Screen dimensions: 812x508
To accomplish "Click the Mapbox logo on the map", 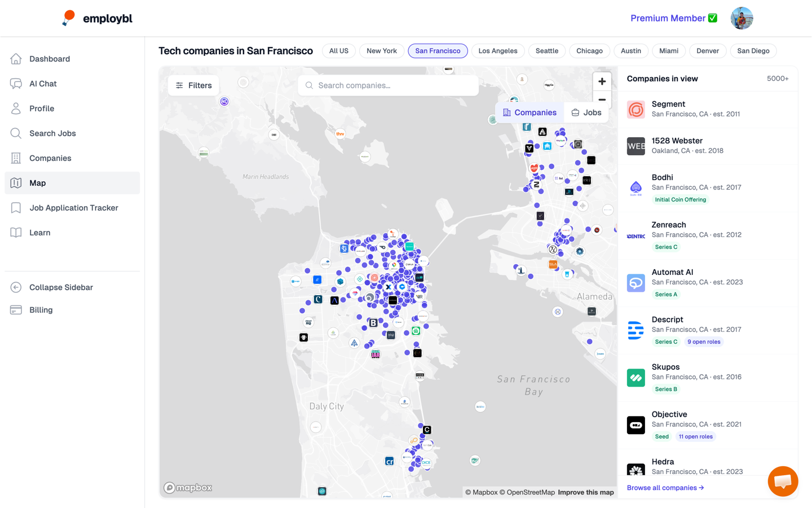I will click(188, 488).
